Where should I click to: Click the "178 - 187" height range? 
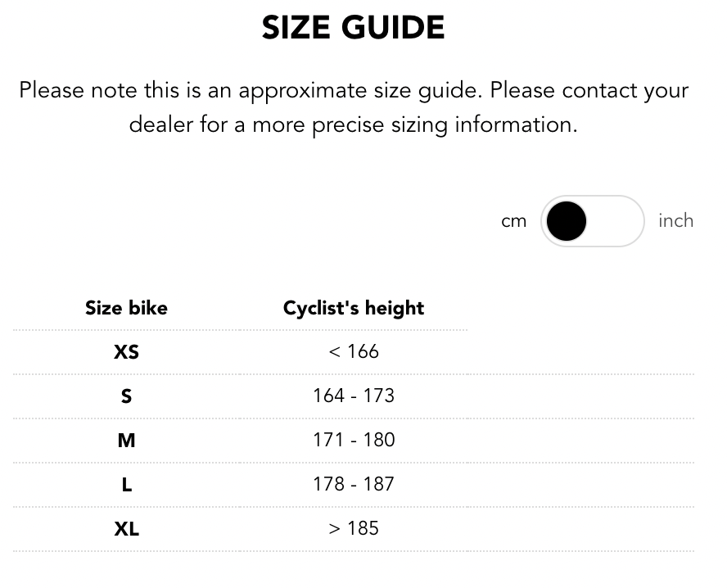point(354,485)
